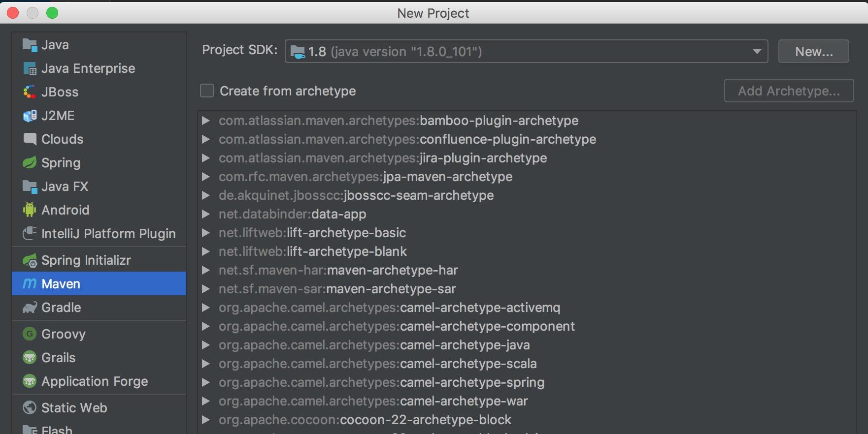Expand lift-archetype-blank node
The height and width of the screenshot is (434, 868).
206,251
